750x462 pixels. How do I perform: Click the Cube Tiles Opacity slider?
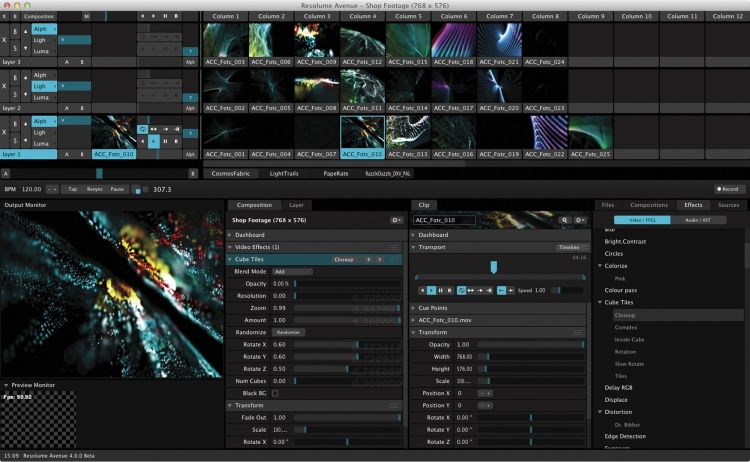[348, 284]
